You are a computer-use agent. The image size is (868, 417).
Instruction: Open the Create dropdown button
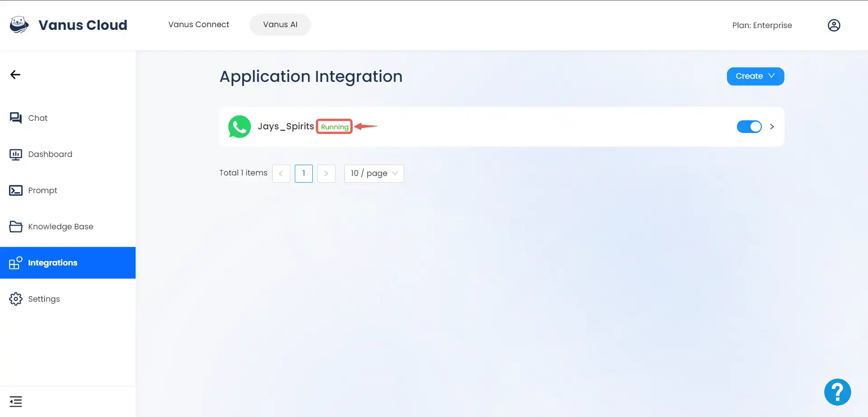coord(755,76)
